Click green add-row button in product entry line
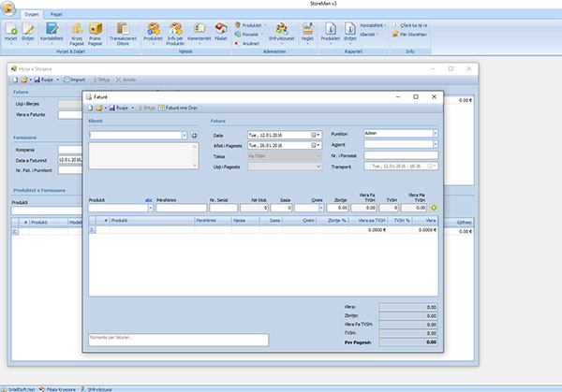Screen dimensions: 562x392 click(434, 208)
